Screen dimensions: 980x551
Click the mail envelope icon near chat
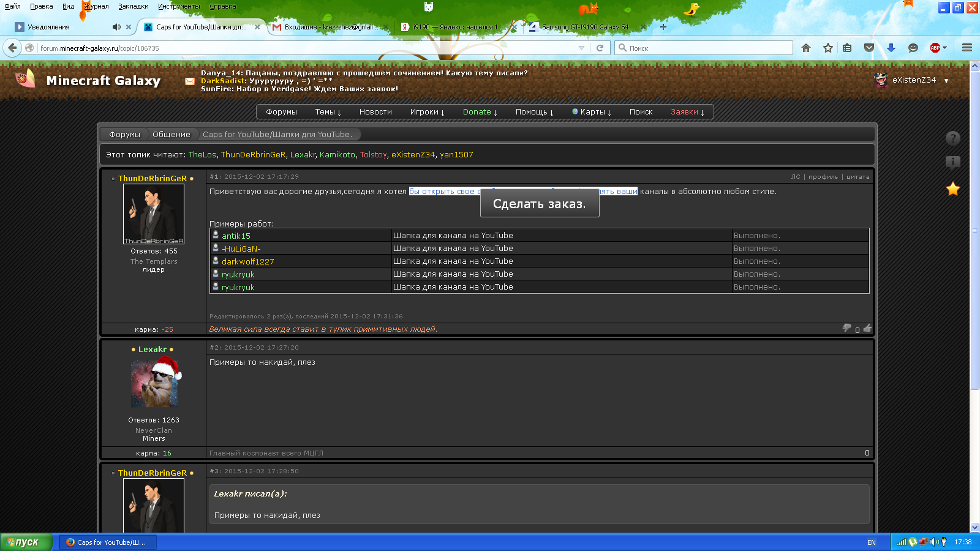[x=190, y=81]
